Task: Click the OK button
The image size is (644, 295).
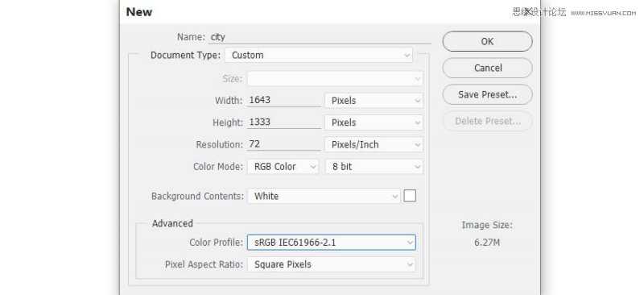Action: (x=487, y=41)
